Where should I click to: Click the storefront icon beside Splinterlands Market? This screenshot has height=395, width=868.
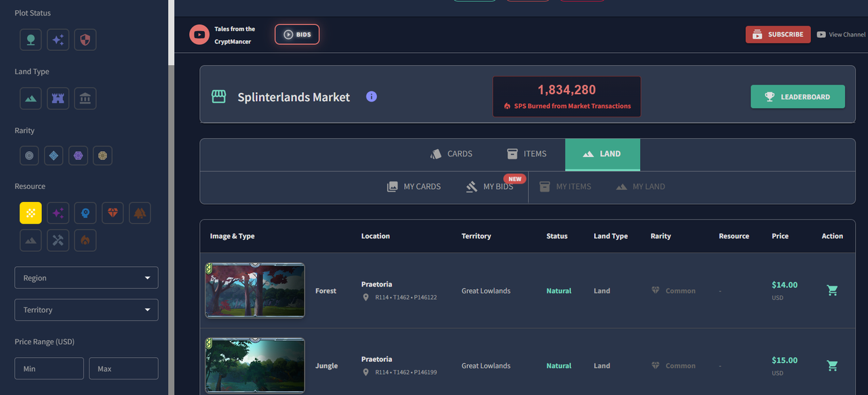pos(218,97)
